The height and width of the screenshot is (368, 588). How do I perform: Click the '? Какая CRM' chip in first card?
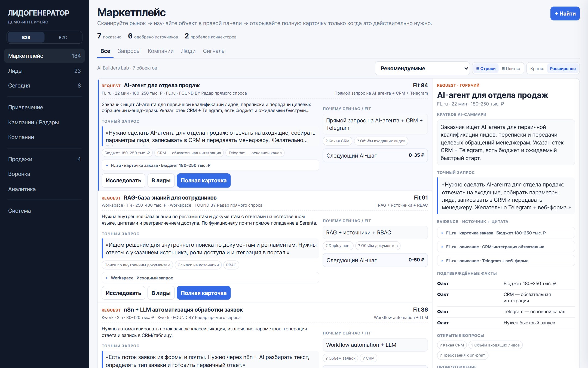tap(338, 141)
